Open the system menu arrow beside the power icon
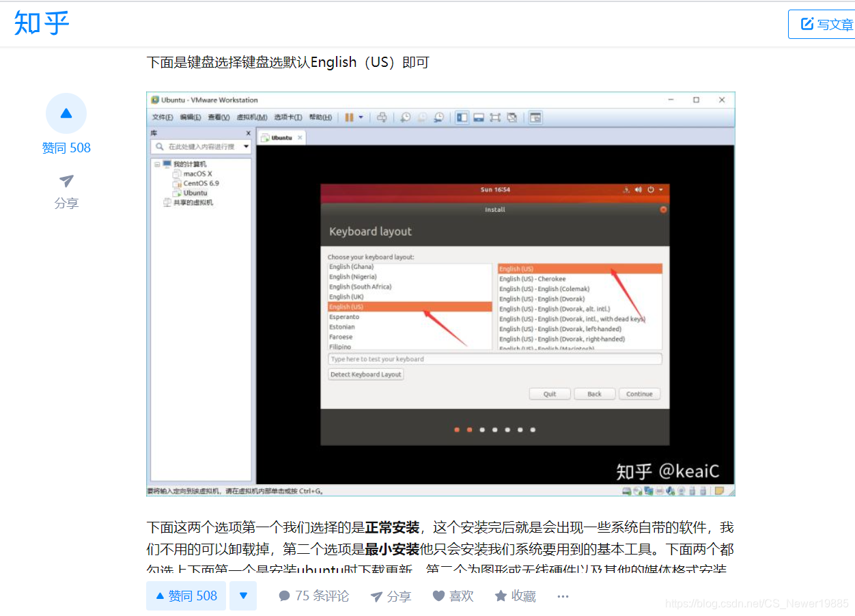This screenshot has width=855, height=616. tap(660, 189)
